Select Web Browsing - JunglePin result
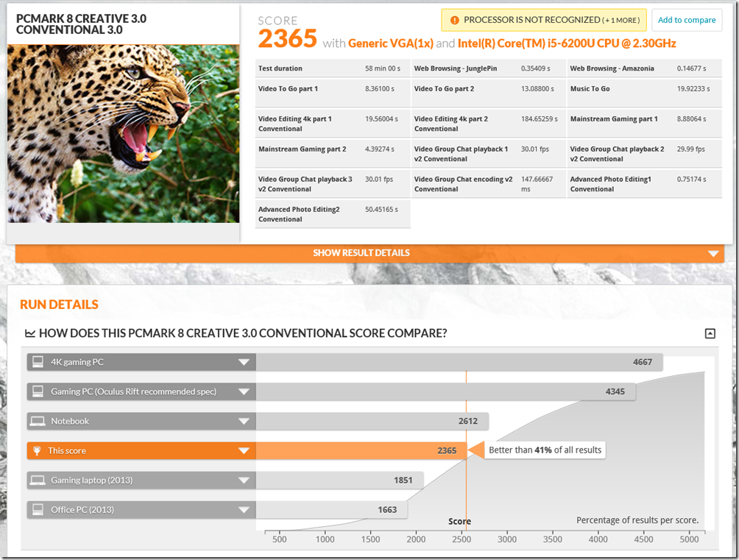 488,68
